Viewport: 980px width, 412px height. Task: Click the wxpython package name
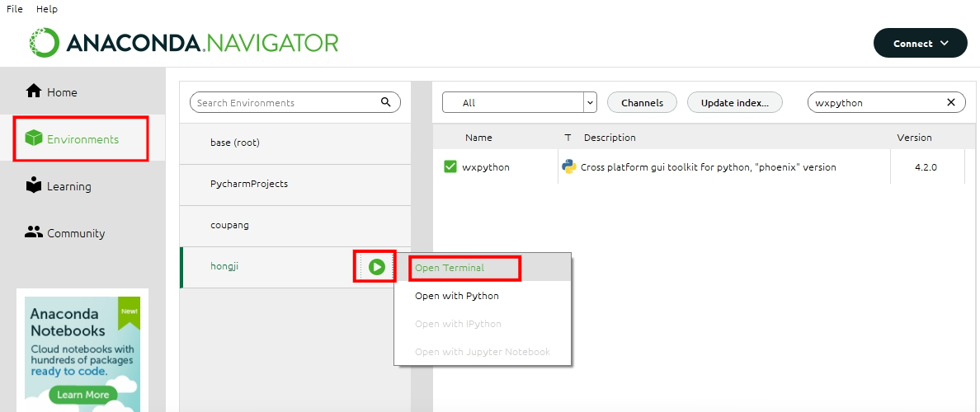486,167
